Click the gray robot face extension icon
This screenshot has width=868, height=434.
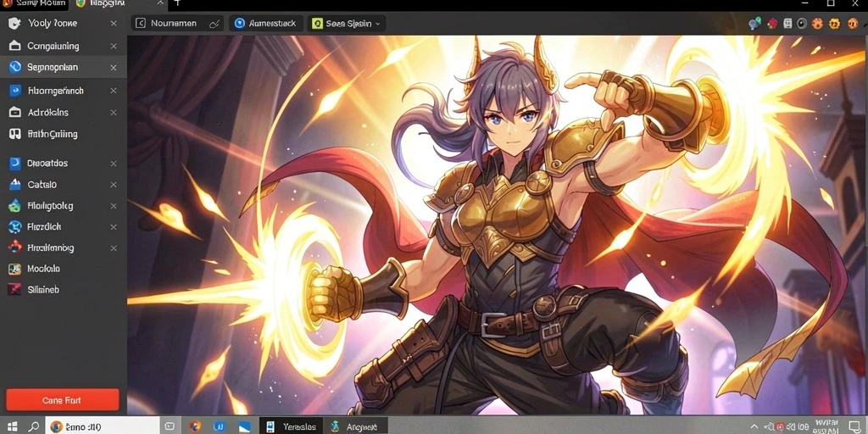tap(787, 23)
